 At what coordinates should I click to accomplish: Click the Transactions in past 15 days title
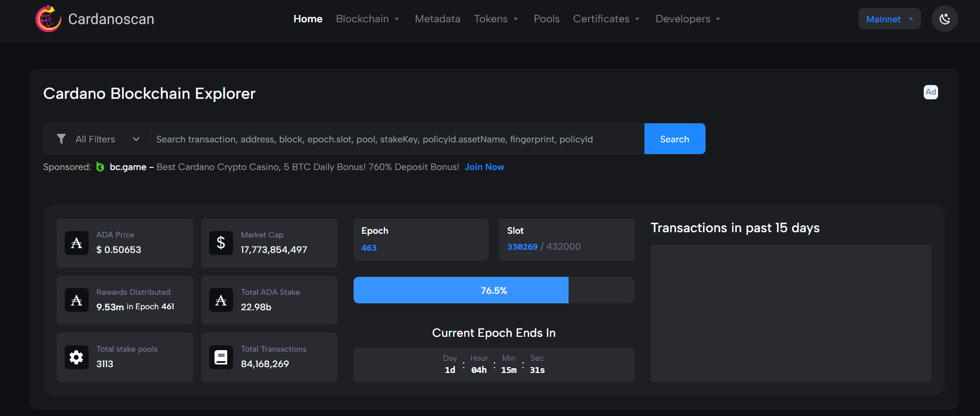[x=735, y=228]
